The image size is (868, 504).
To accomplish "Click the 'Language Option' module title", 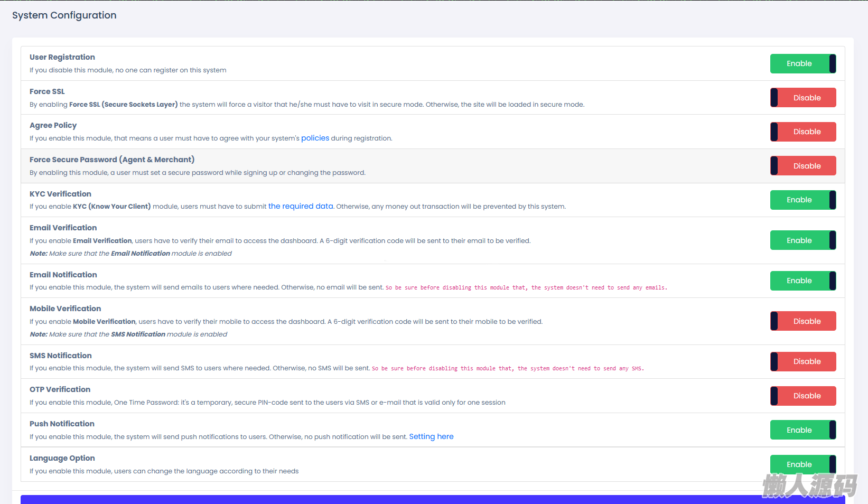I will click(x=62, y=458).
